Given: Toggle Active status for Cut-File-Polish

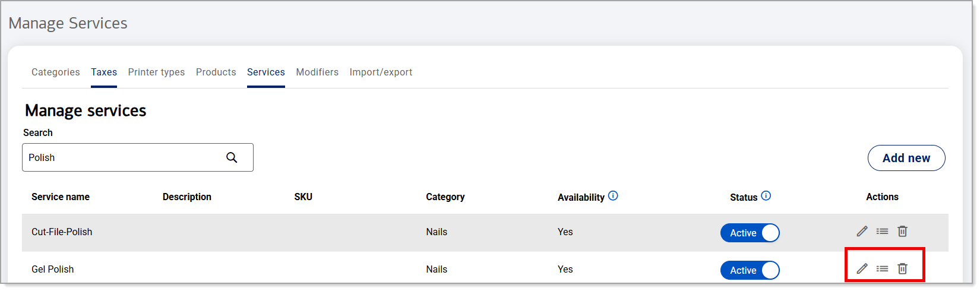Looking at the screenshot, I should pos(750,233).
